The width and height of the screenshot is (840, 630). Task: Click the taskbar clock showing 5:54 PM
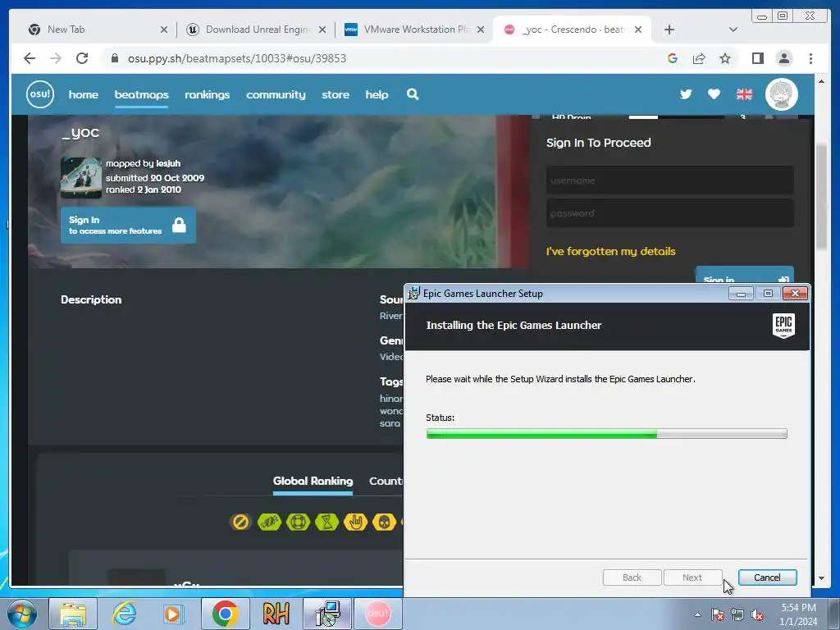(x=798, y=614)
